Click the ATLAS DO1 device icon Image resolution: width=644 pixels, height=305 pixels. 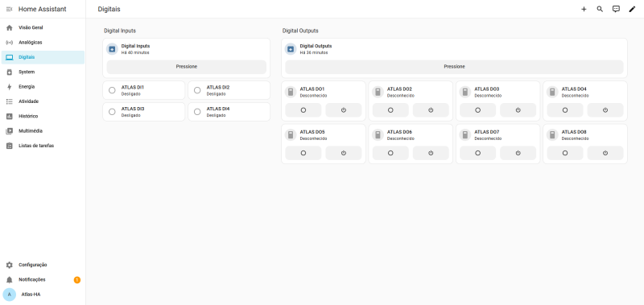tap(291, 92)
